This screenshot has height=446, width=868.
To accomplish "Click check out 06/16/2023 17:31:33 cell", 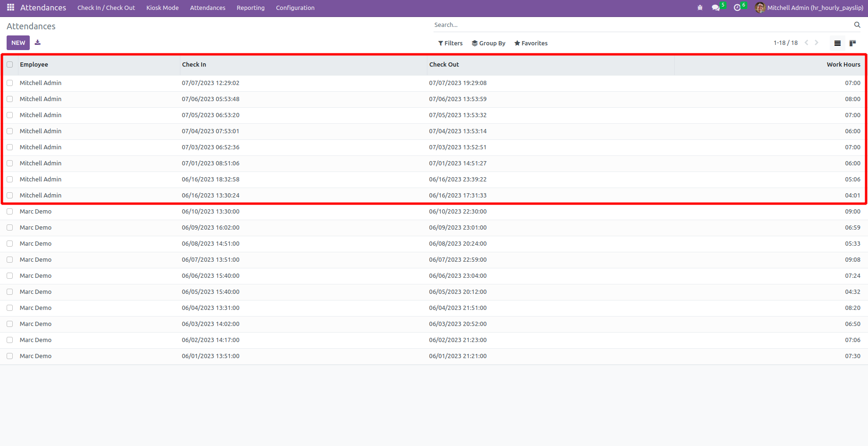I will [458, 196].
